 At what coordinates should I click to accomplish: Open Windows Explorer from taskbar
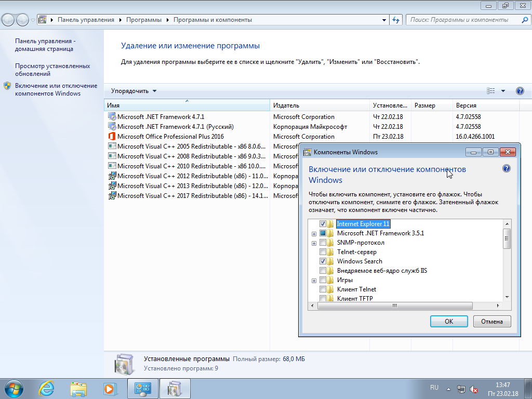tap(78, 389)
